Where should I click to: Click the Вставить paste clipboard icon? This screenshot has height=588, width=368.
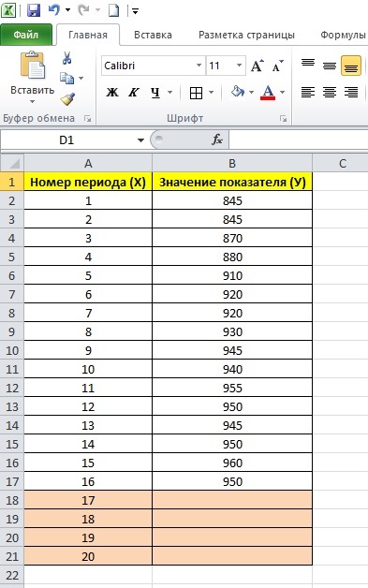[33, 66]
